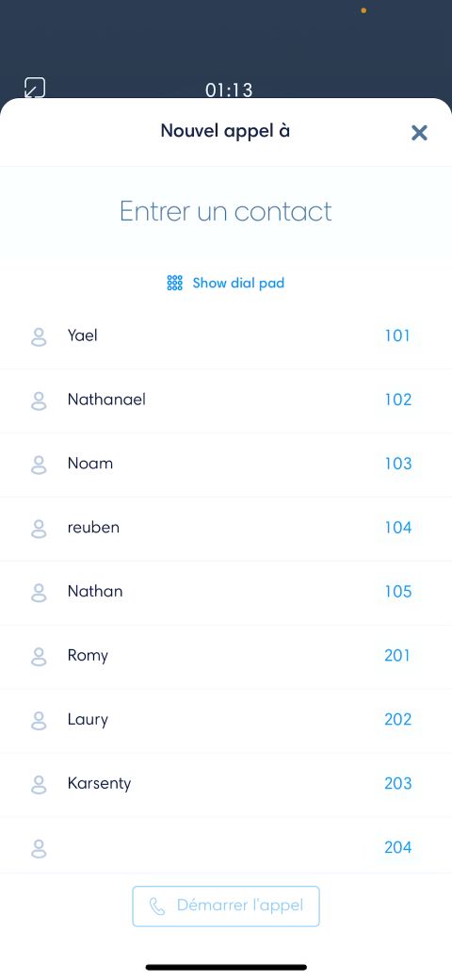Select extension 101 for Yael
Screen dimensions: 452x980
[x=397, y=335]
